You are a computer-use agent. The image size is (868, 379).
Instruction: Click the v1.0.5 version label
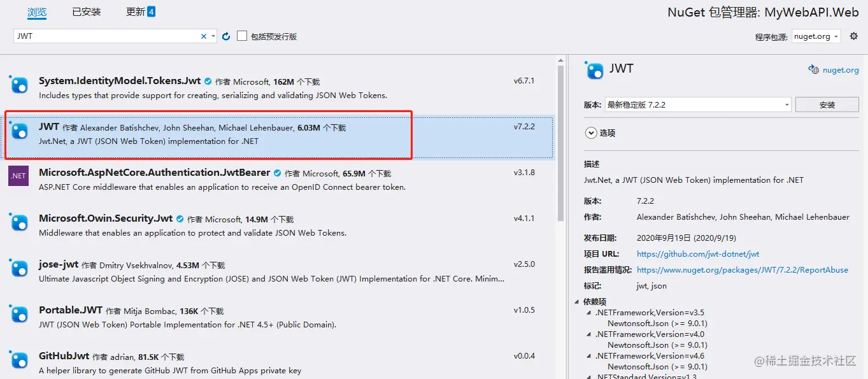(x=524, y=310)
